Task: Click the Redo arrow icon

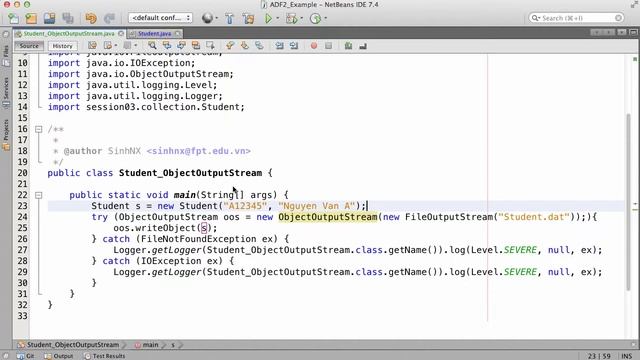Action: point(109,18)
